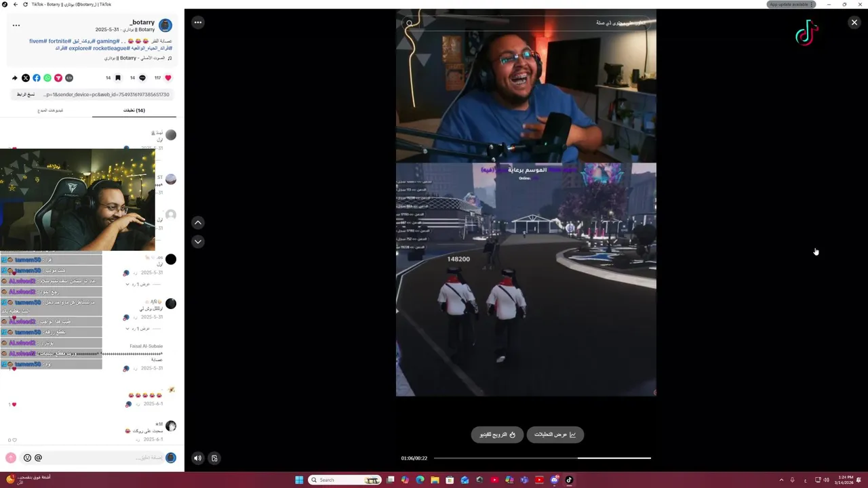
Task: Switch to the creator videos tab
Action: click(x=50, y=110)
